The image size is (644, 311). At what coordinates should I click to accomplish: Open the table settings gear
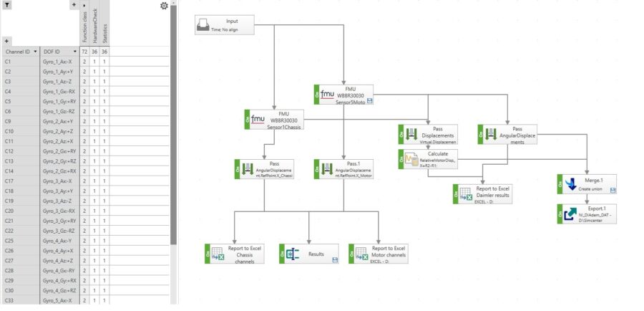(164, 6)
